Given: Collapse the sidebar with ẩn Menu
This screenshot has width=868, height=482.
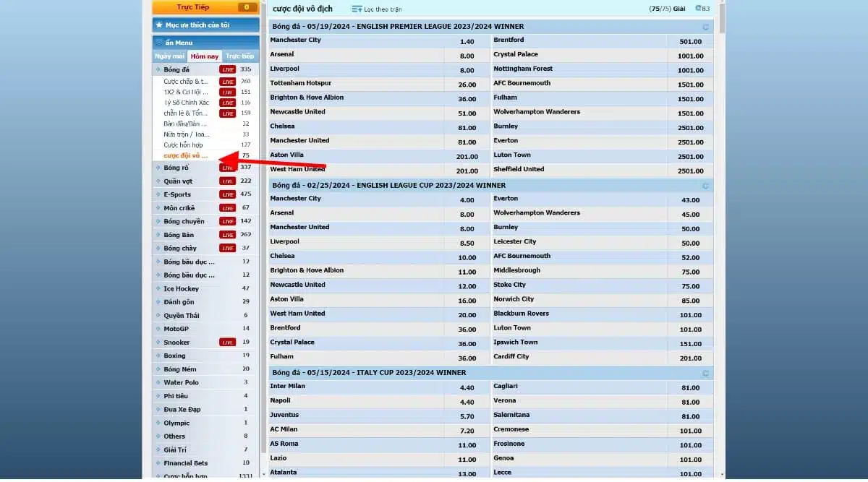Looking at the screenshot, I should coord(205,42).
